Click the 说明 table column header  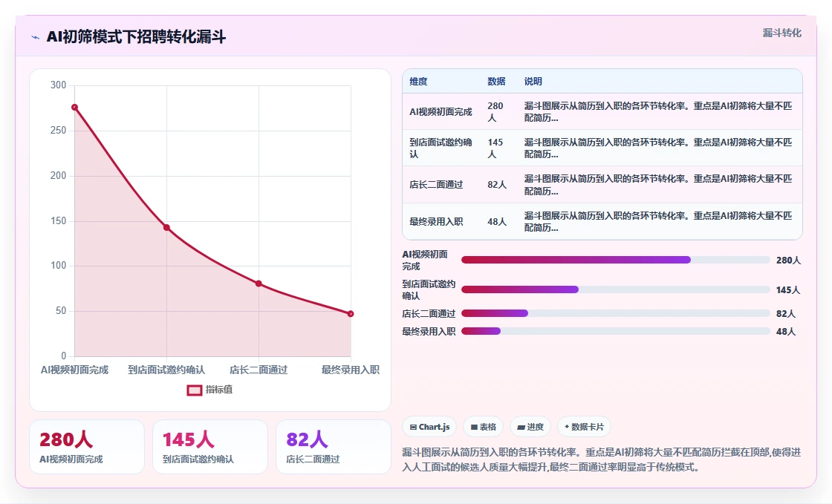pos(533,82)
